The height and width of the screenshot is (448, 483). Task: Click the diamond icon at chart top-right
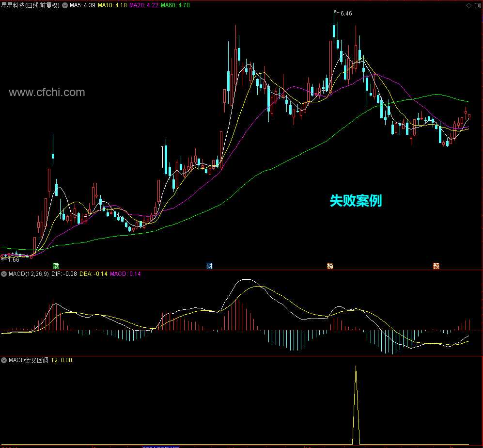tap(469, 5)
